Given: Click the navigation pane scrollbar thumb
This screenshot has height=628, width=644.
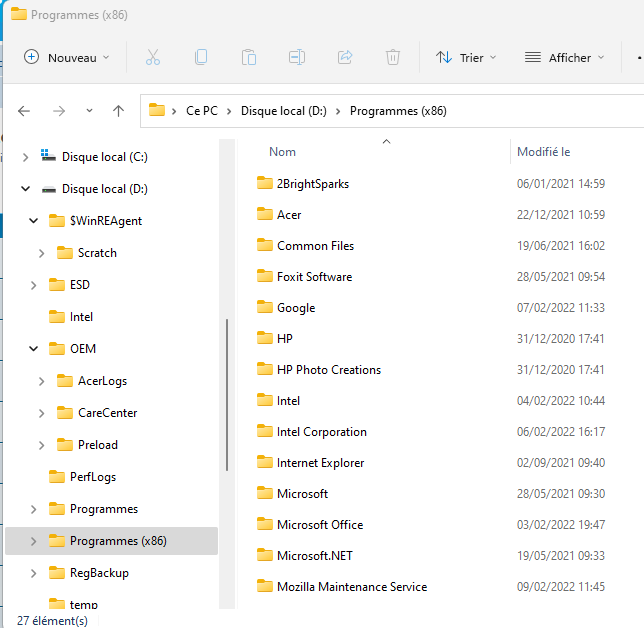Looking at the screenshot, I should [x=227, y=395].
